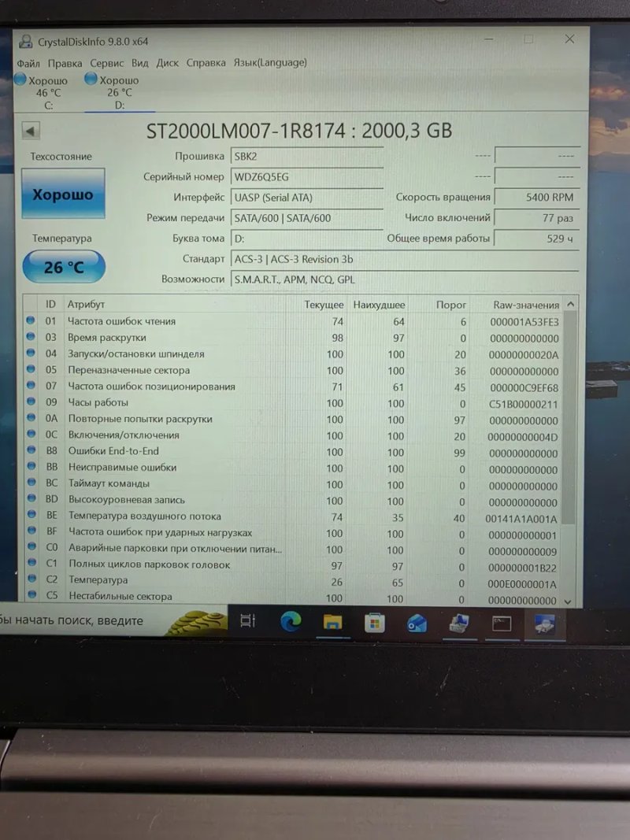Select row Таймаут команды
This screenshot has height=840, width=630.
[x=293, y=484]
